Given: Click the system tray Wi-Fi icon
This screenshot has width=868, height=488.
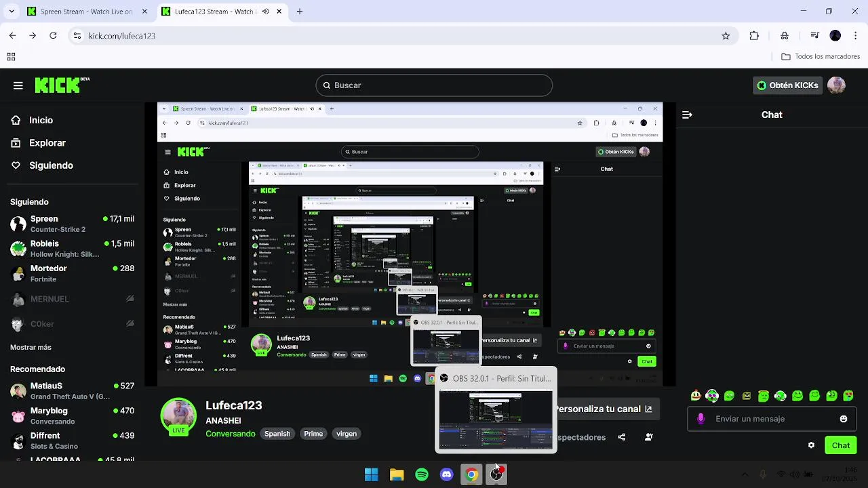Looking at the screenshot, I should (781, 474).
